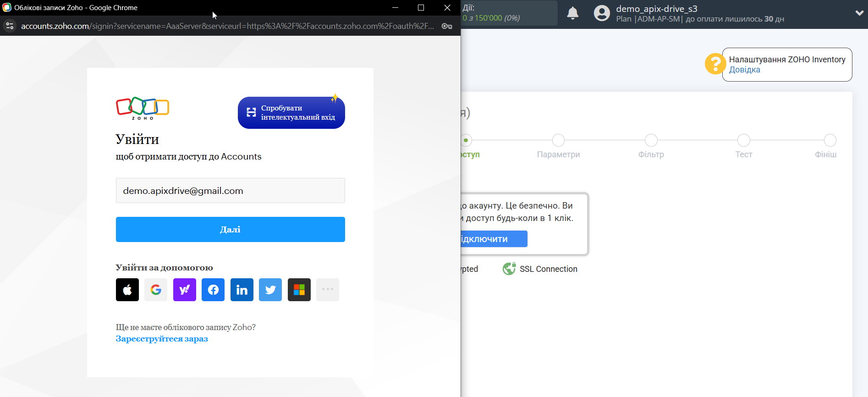This screenshot has height=397, width=868.
Task: Open user profile avatar icon
Action: point(602,13)
